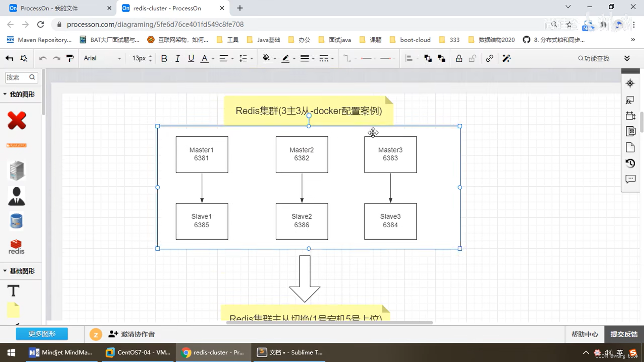Screen dimensions: 644x362
Task: Open the format painter tool
Action: (70, 58)
